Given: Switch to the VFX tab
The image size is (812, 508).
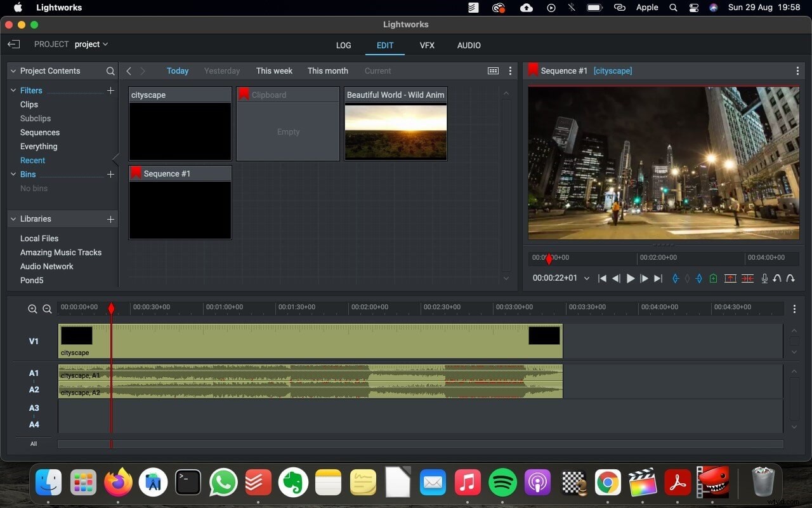Looking at the screenshot, I should click(427, 45).
